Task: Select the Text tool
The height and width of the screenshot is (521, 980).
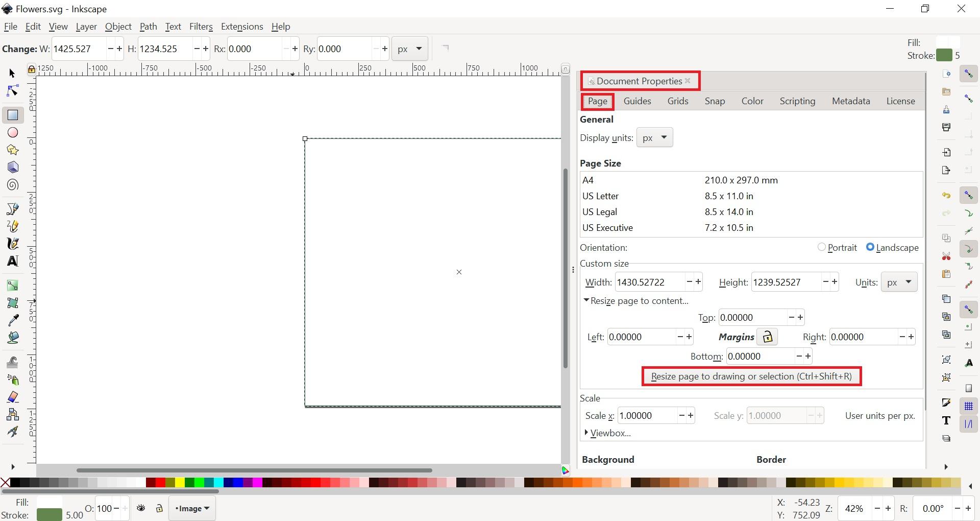Action: (x=12, y=261)
